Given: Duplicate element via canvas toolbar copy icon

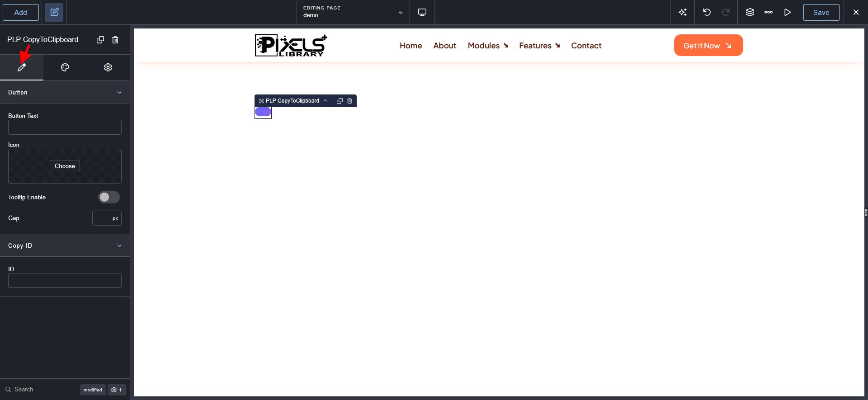Looking at the screenshot, I should pyautogui.click(x=340, y=101).
